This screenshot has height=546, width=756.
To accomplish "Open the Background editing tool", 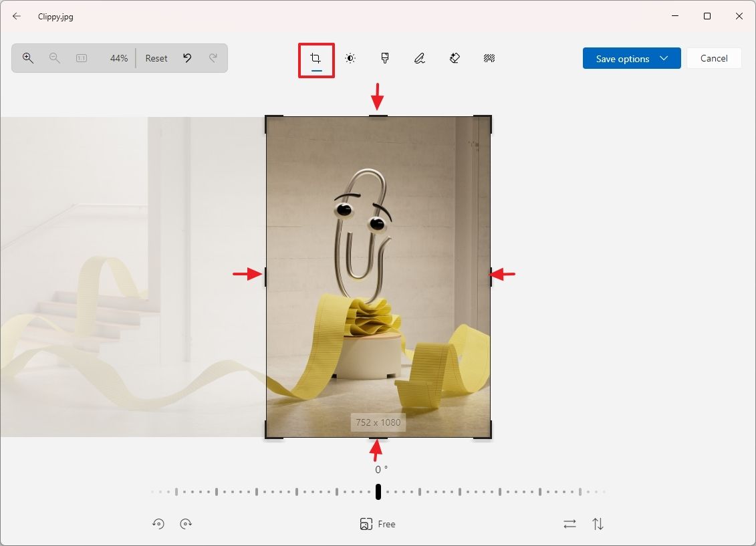I will 489,58.
